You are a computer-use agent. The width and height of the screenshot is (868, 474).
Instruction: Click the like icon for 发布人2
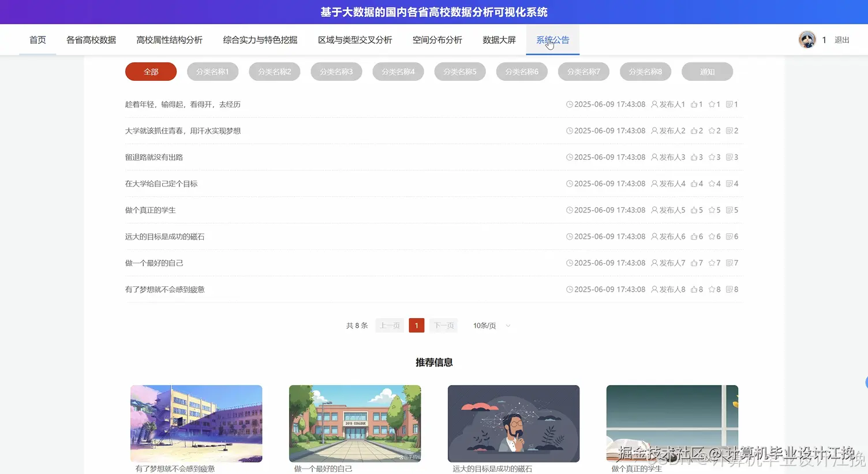(694, 131)
